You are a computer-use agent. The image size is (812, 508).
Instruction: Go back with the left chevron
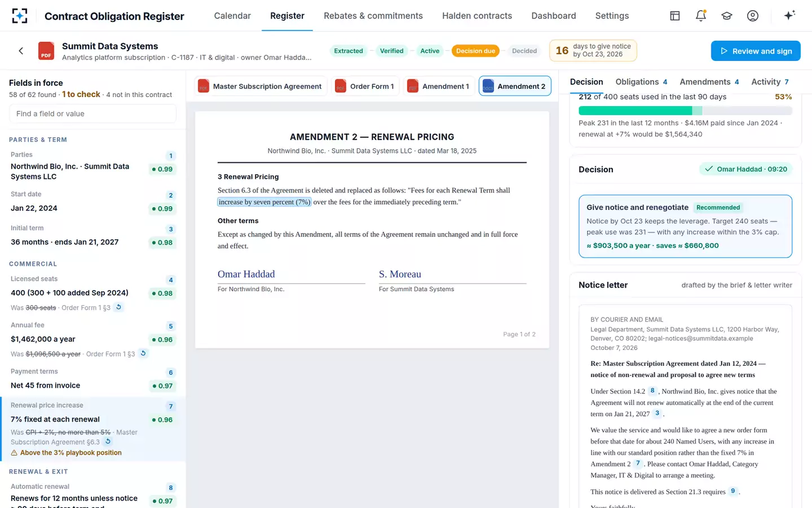coord(21,51)
